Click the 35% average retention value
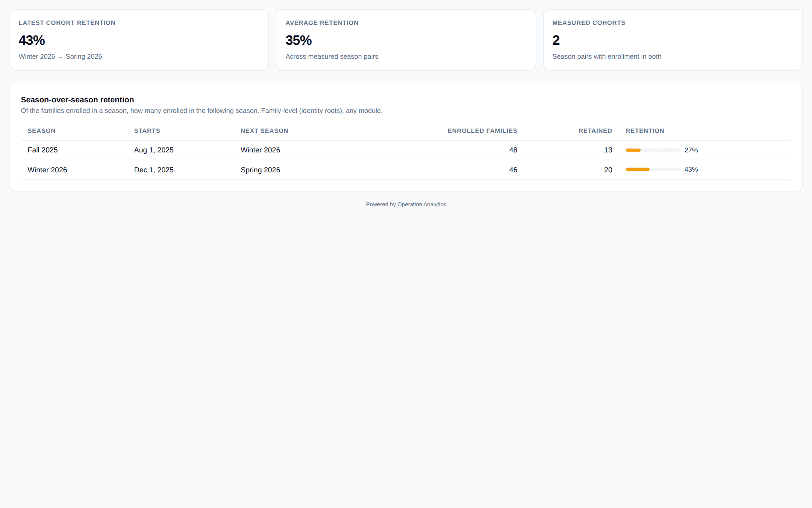This screenshot has width=812, height=508. click(298, 40)
